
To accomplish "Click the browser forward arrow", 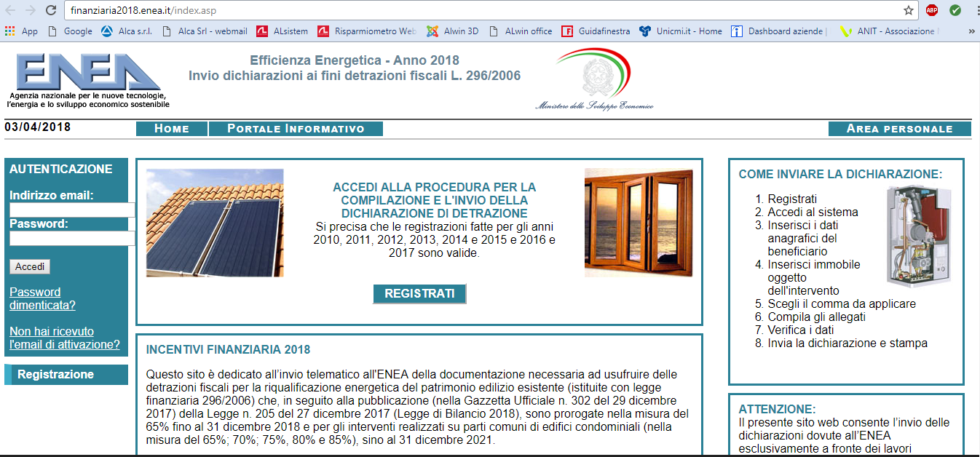I will [31, 10].
